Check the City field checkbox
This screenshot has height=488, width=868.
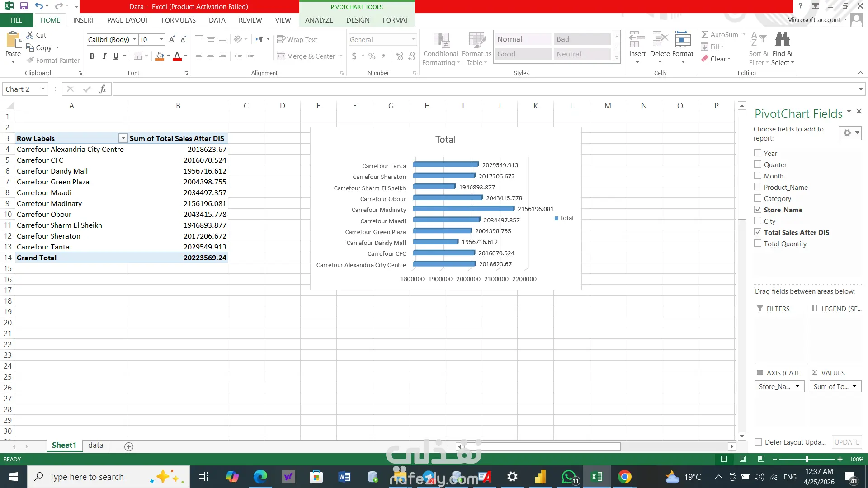click(758, 221)
